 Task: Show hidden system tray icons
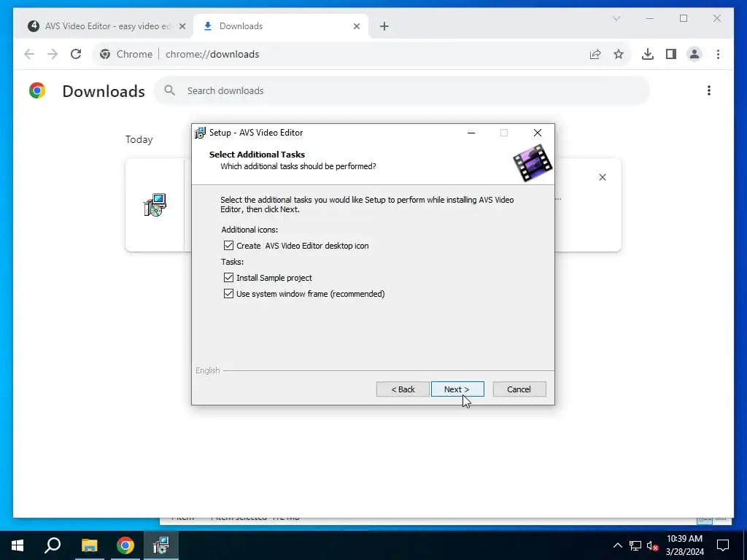point(617,545)
